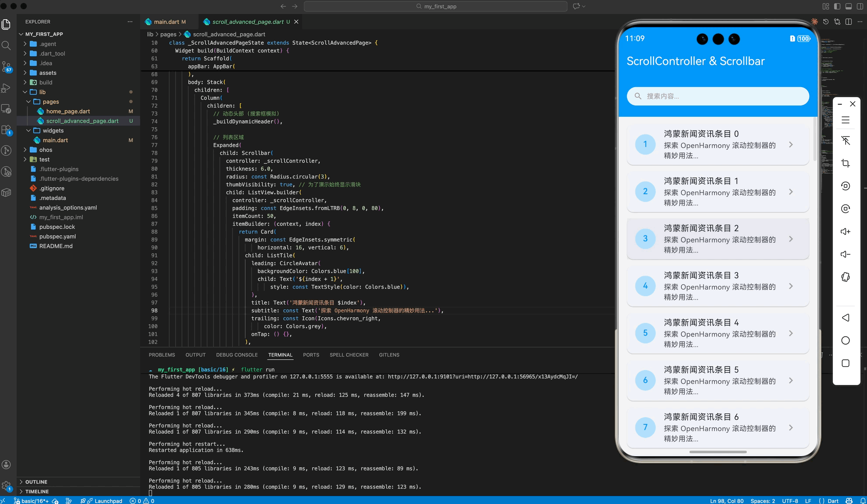Viewport: 867px width, 504px height.
Task: Collapse the pages folder
Action: tap(51, 101)
